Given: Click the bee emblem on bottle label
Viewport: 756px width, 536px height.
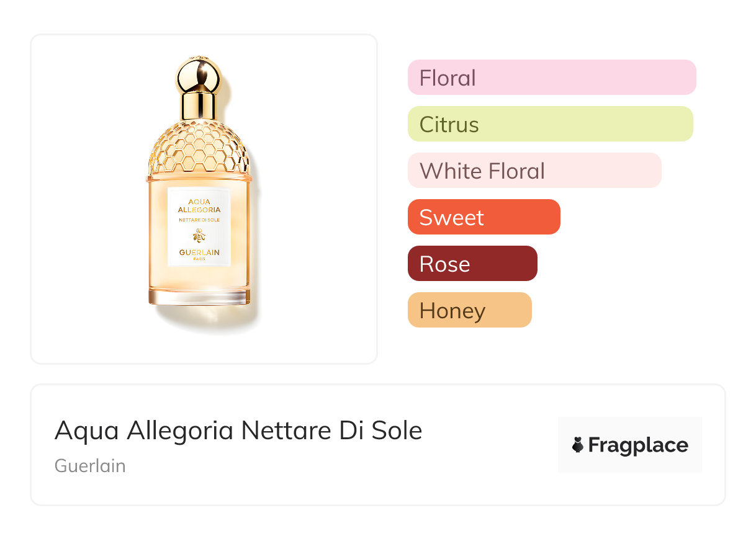Looking at the screenshot, I should point(199,236).
